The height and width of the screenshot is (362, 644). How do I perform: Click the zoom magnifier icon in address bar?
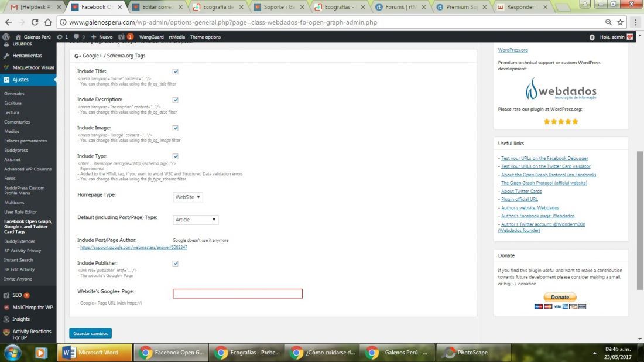point(608,22)
